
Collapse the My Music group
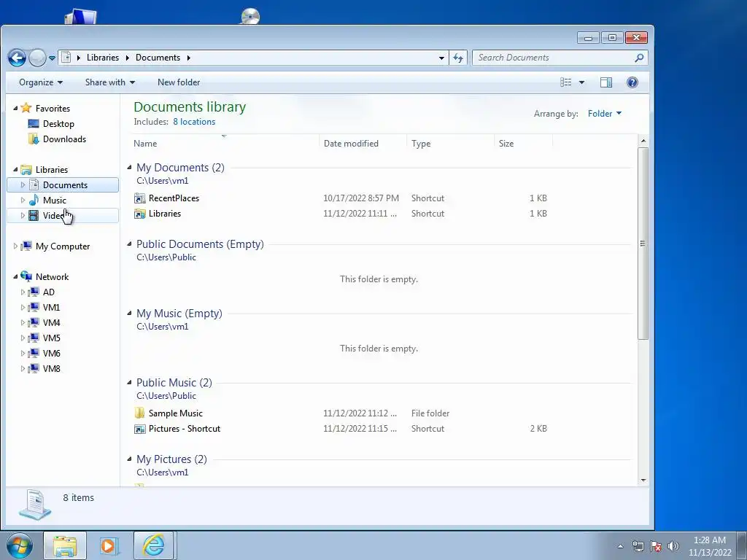click(x=129, y=314)
